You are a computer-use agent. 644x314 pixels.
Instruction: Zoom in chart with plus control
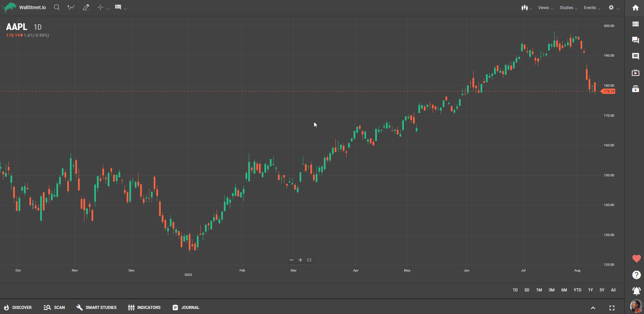(x=300, y=260)
